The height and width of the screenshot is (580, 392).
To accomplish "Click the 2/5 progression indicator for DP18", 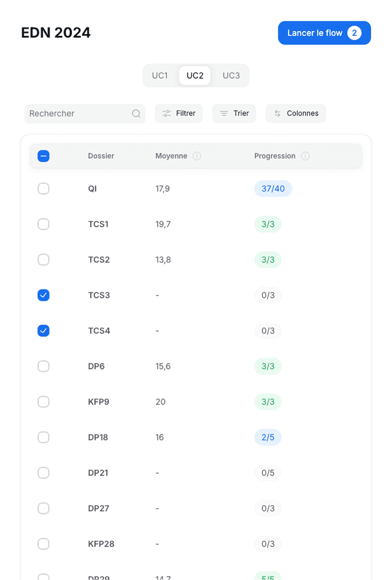I will coord(268,437).
